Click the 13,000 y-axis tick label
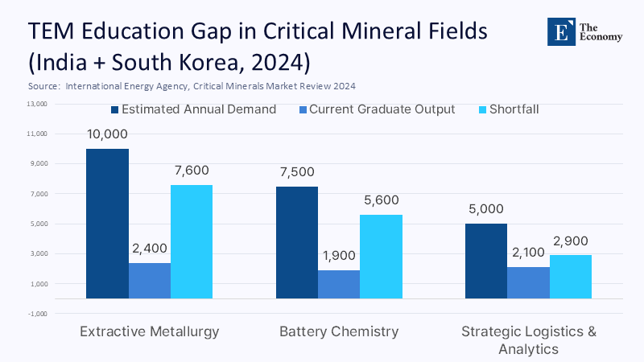 (38, 104)
